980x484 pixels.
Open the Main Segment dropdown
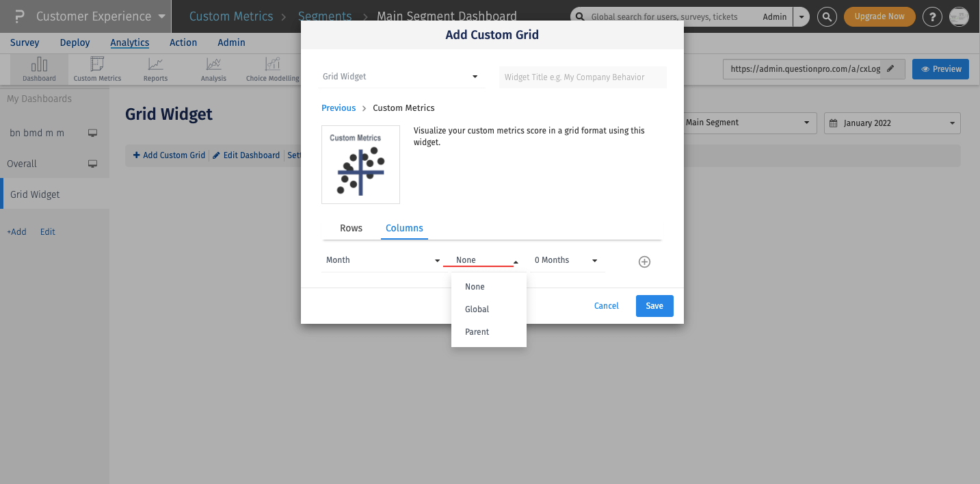pyautogui.click(x=749, y=123)
